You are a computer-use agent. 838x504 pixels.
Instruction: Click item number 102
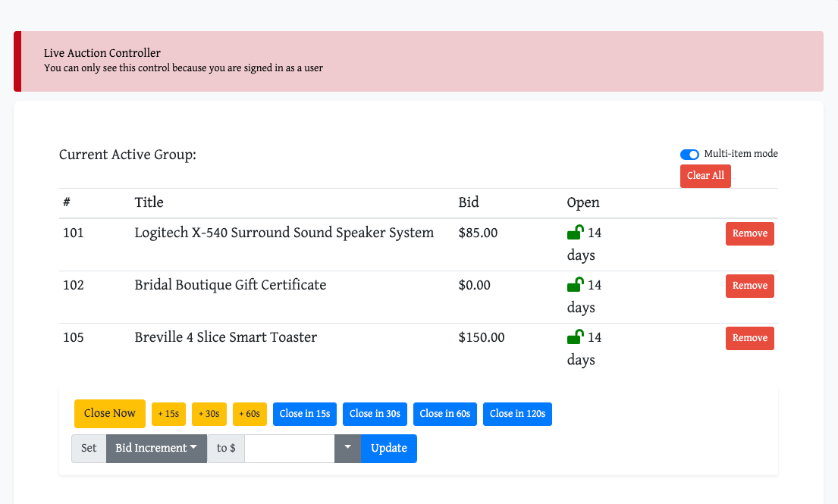coord(74,286)
